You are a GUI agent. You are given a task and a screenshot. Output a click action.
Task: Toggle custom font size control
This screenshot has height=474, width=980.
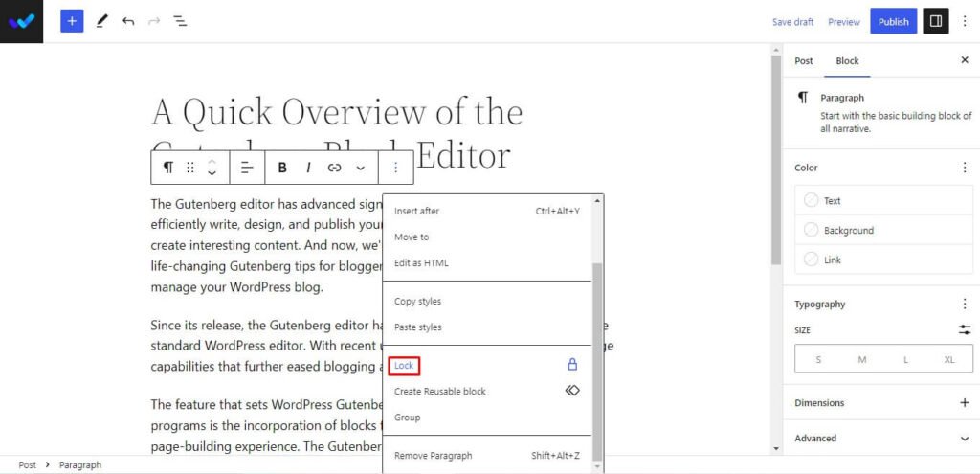(x=965, y=329)
